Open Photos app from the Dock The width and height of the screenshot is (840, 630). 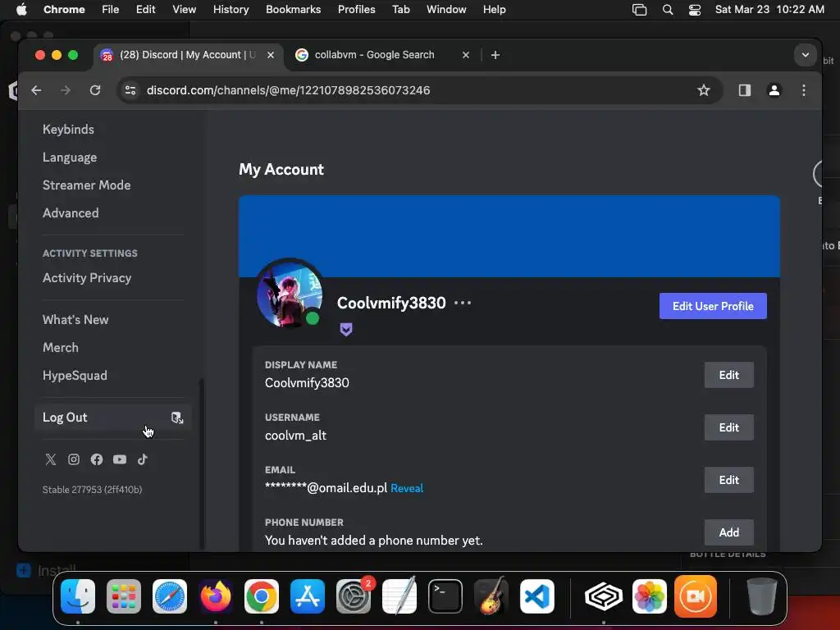(x=650, y=596)
